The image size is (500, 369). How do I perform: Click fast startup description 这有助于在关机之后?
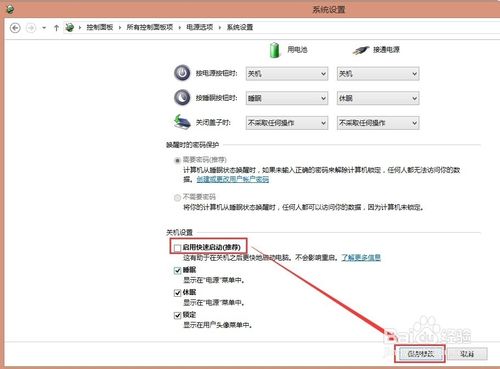click(x=261, y=257)
